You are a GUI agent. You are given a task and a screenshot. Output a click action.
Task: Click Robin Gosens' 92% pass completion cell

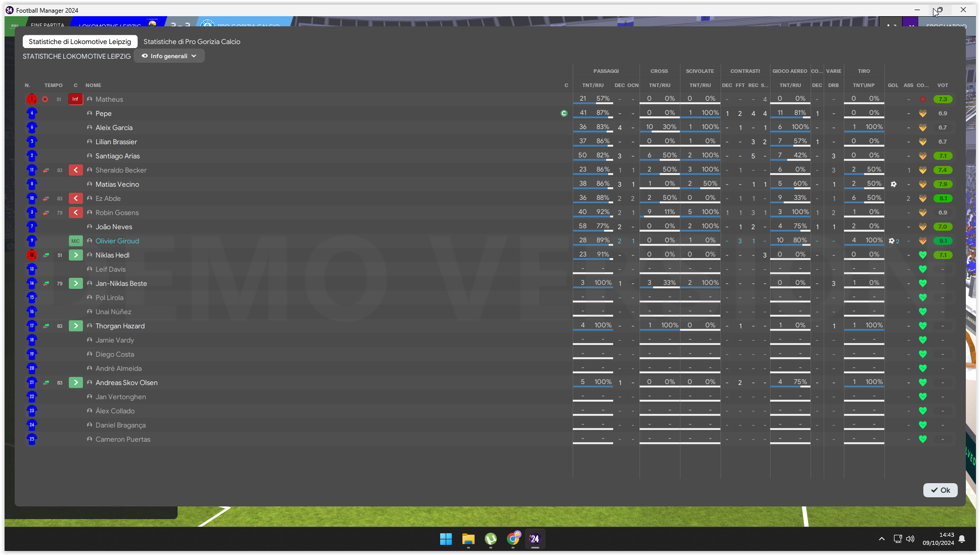[x=603, y=212]
